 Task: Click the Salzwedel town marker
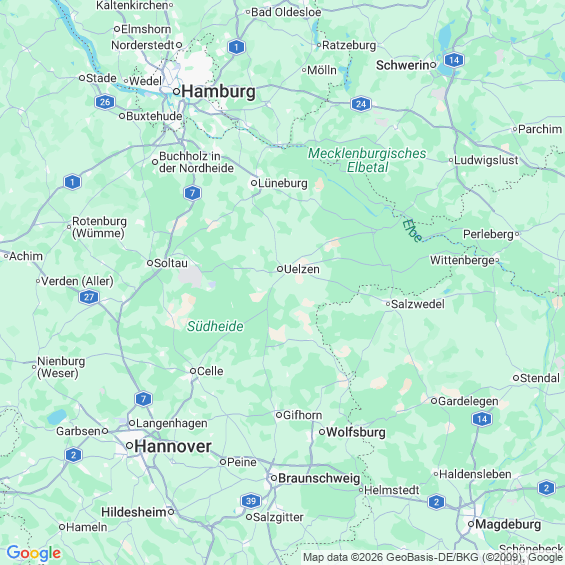pos(388,304)
